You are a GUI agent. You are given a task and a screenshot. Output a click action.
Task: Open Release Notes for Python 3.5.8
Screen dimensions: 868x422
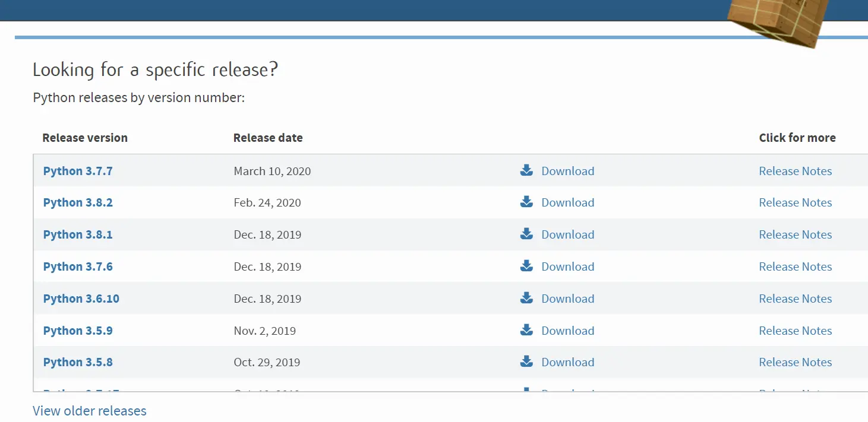point(795,362)
